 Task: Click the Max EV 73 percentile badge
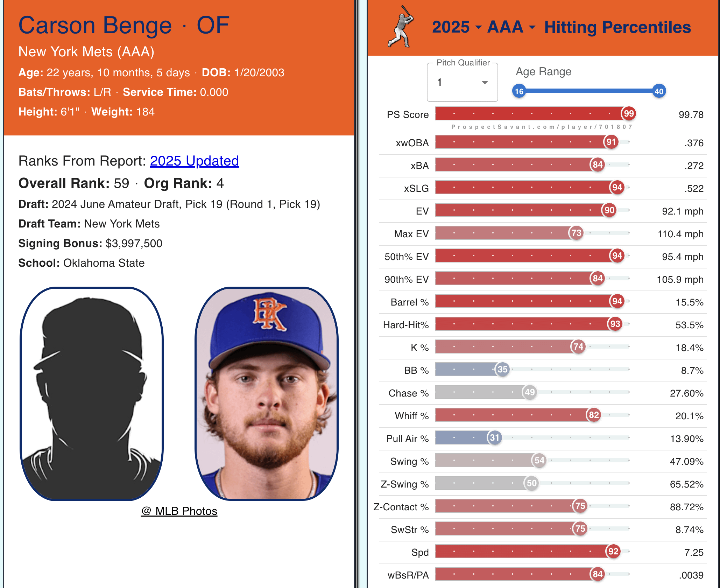click(576, 233)
